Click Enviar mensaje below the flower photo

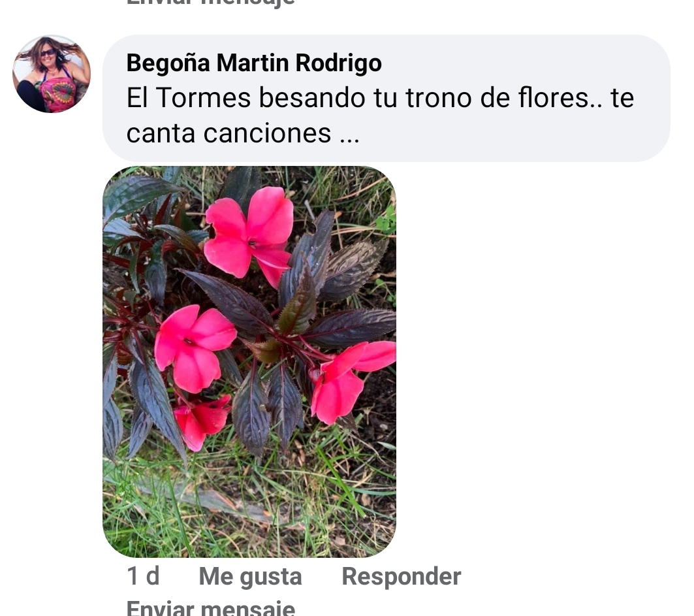point(211,608)
